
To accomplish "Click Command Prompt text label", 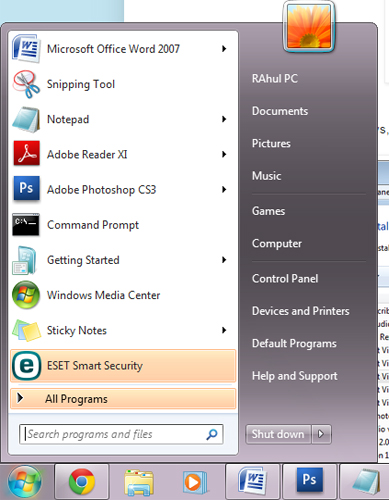I will [x=93, y=225].
